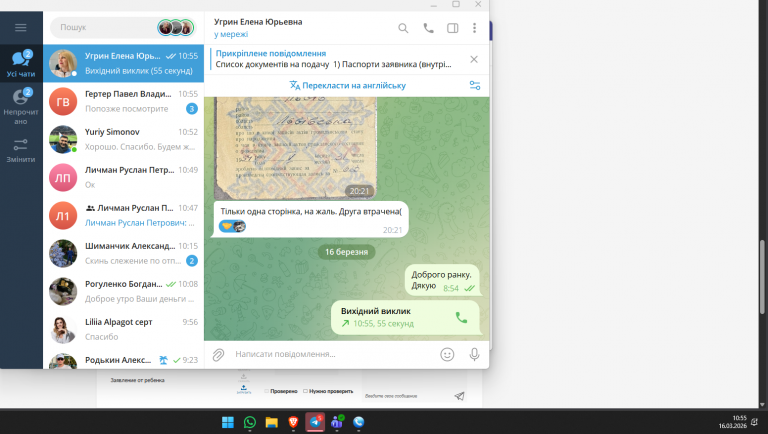Image resolution: width=768 pixels, height=434 pixels.
Task: Open the chat three-dots options menu
Action: pyautogui.click(x=474, y=28)
